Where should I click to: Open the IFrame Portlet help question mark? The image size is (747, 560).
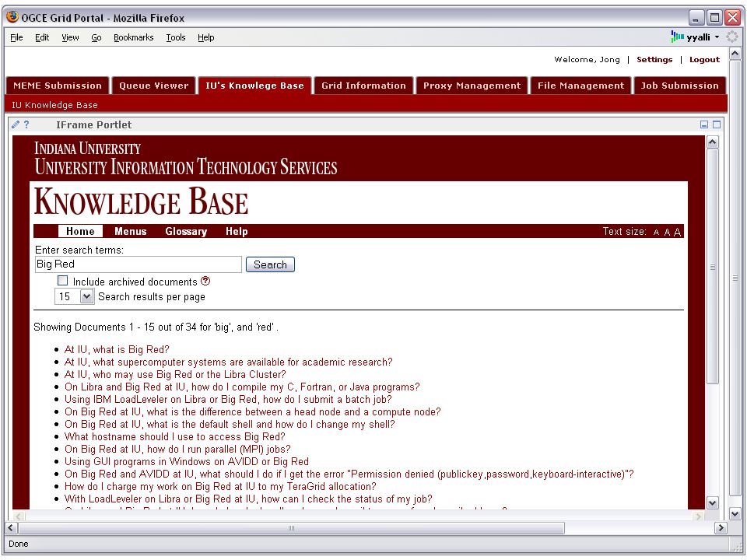(26, 124)
